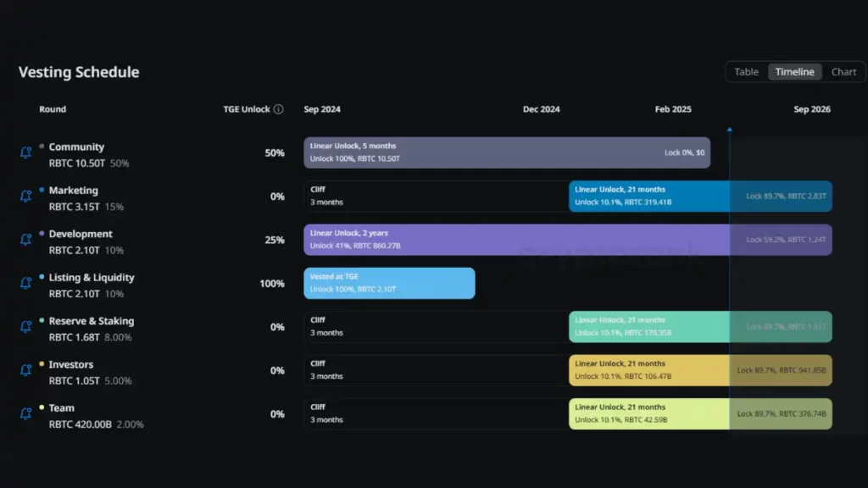Viewport: 868px width, 488px height.
Task: Click the TGE Unlock info icon
Action: click(279, 109)
